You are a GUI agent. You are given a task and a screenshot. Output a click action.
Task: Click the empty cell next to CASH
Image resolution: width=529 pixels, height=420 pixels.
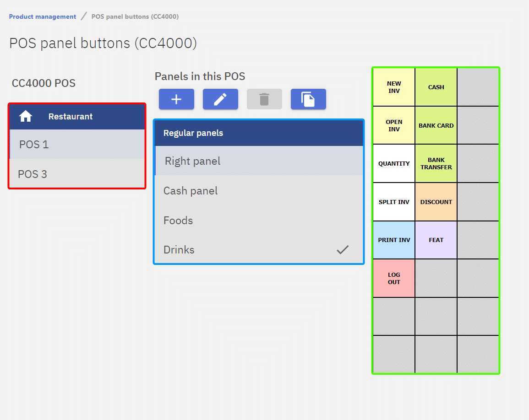pyautogui.click(x=478, y=87)
